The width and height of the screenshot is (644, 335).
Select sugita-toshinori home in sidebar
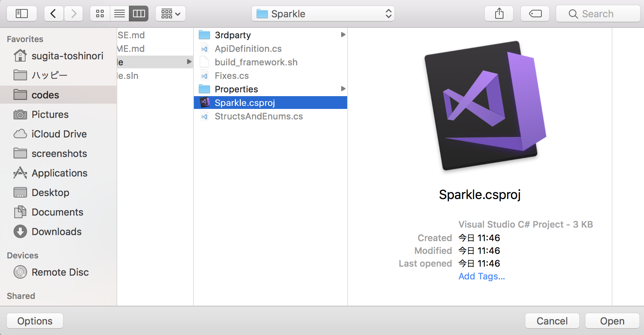point(58,56)
